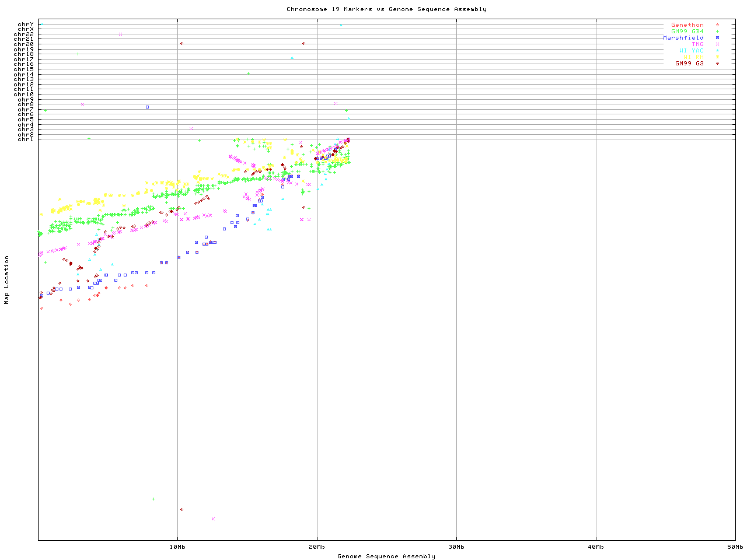Image resolution: width=747 pixels, height=560 pixels.
Task: Click the Map Location y-axis title
Action: point(7,280)
